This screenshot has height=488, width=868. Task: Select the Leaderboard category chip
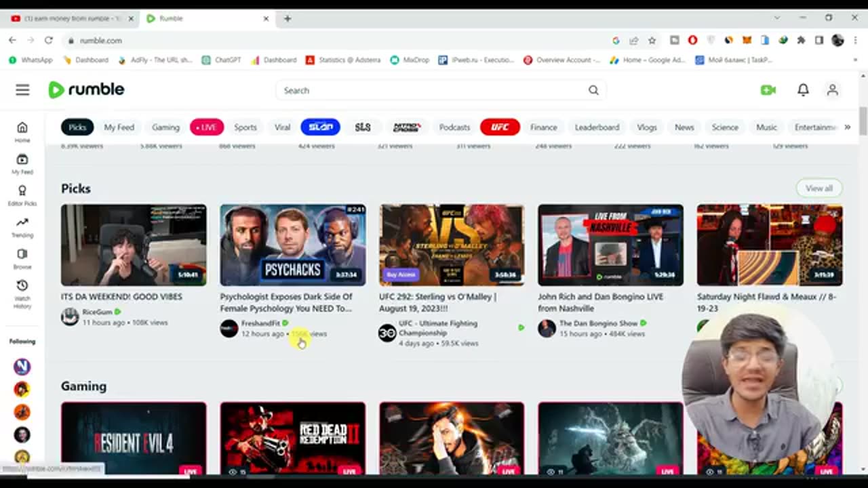pos(597,127)
